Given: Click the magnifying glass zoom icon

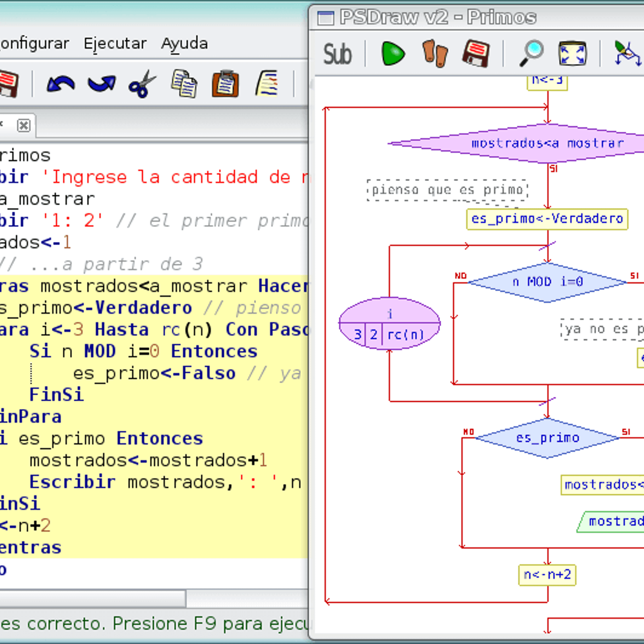Looking at the screenshot, I should (x=531, y=54).
